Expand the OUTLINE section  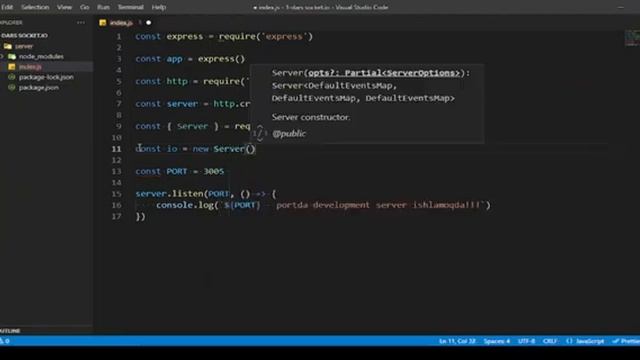tap(10, 331)
